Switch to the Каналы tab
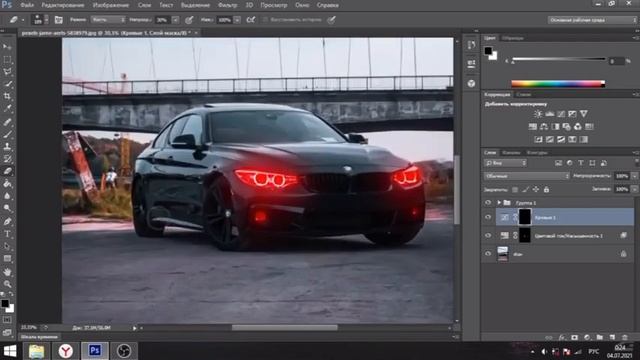Viewport: 640px width, 360px height. (511, 153)
